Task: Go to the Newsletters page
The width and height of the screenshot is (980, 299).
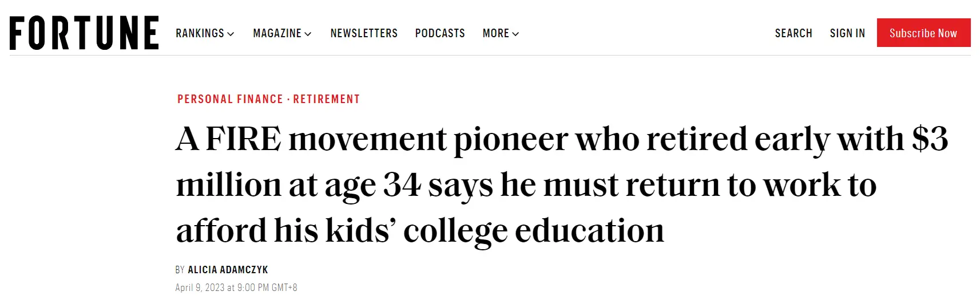Action: (x=364, y=33)
